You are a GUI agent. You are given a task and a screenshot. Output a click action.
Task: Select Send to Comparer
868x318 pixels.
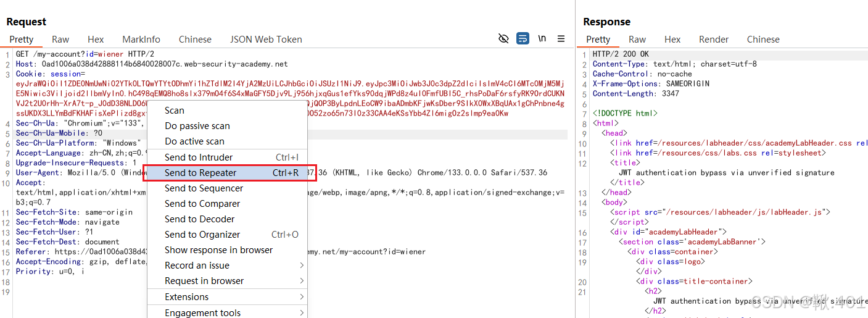tap(227, 203)
